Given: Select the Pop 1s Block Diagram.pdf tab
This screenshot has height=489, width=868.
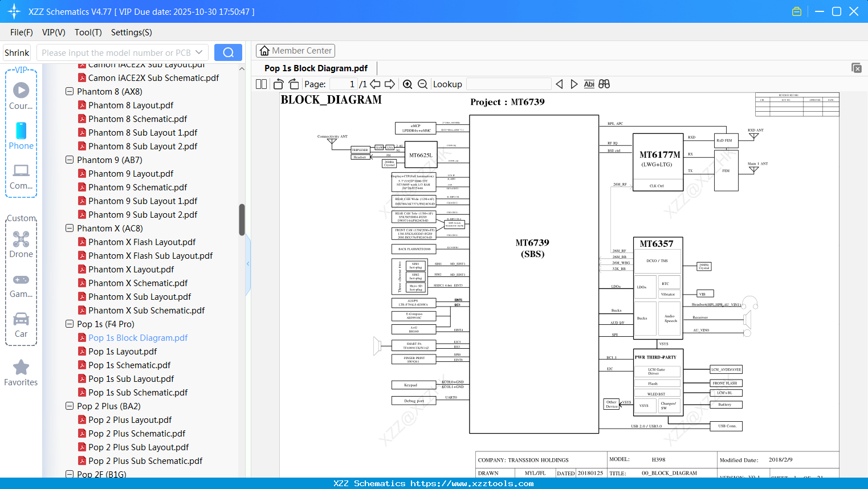Looking at the screenshot, I should coord(316,68).
